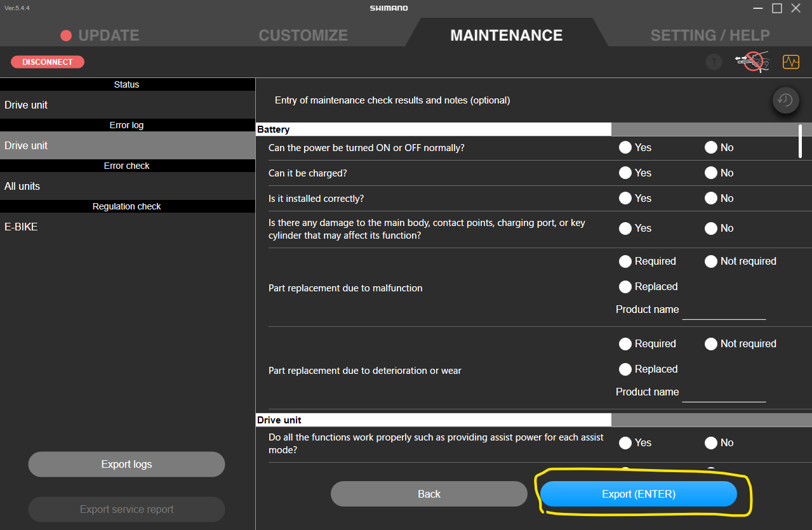Click the red dot beside UPDATE
Viewport: 812px width, 530px height.
click(66, 36)
